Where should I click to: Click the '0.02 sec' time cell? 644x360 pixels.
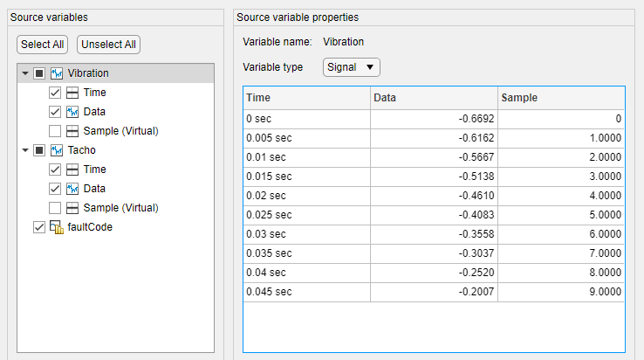[307, 196]
